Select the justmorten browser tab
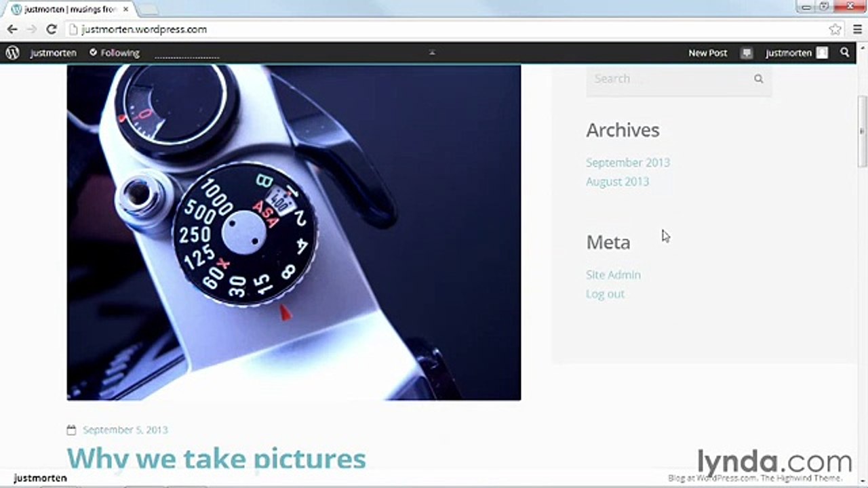Image resolution: width=868 pixels, height=488 pixels. click(x=71, y=9)
